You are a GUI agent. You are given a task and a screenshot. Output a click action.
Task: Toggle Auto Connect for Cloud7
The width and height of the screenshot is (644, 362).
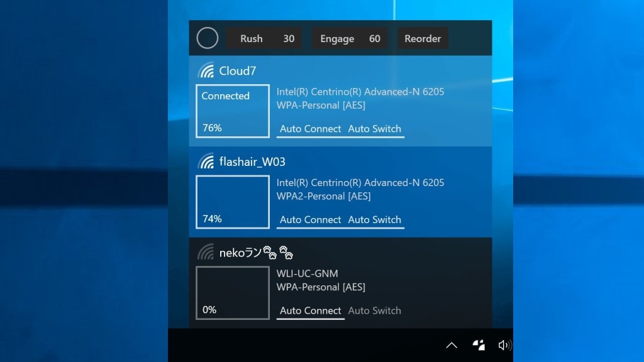(310, 129)
